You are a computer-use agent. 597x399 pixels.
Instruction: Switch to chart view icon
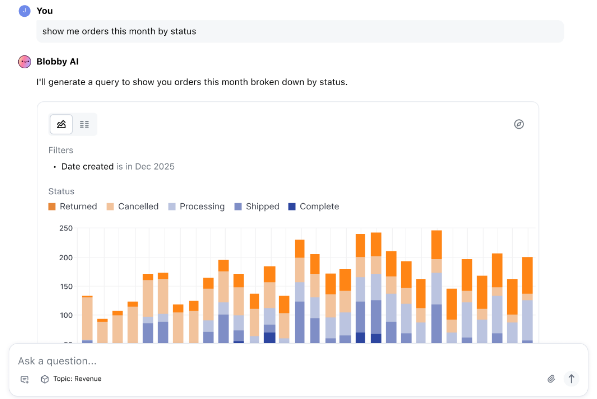tap(61, 124)
